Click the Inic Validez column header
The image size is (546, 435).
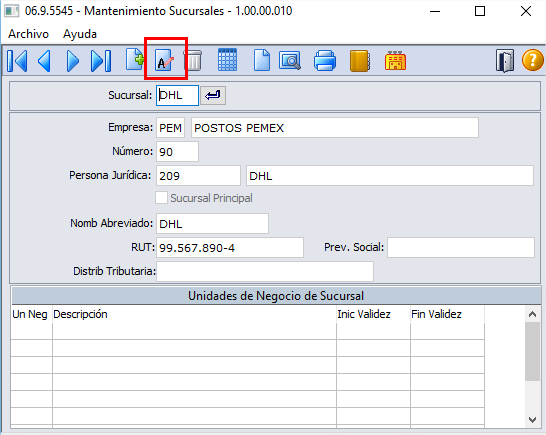point(373,314)
